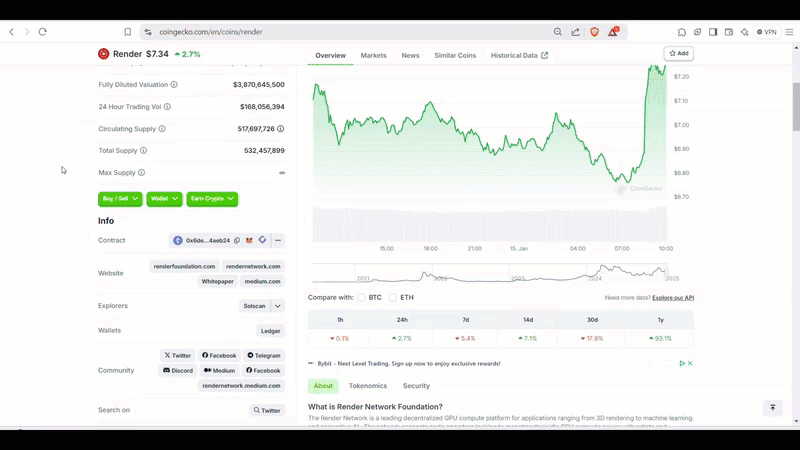This screenshot has width=800, height=450.
Task: Click the range navigator right handle
Action: tap(666, 273)
